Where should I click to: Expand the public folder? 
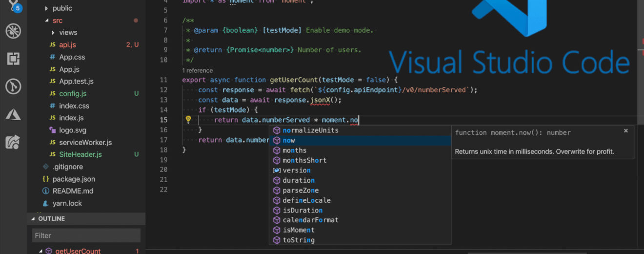[x=62, y=8]
